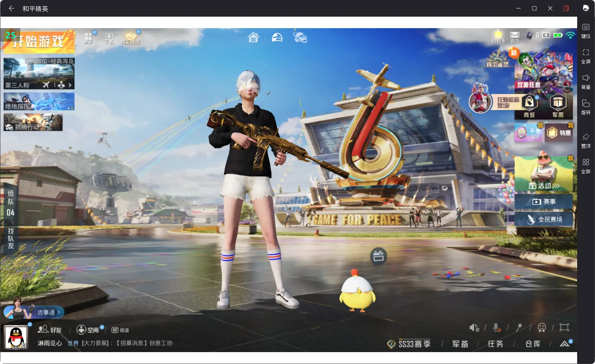Click the airplane icon on mode card
This screenshot has width=595, height=364.
[46, 85]
